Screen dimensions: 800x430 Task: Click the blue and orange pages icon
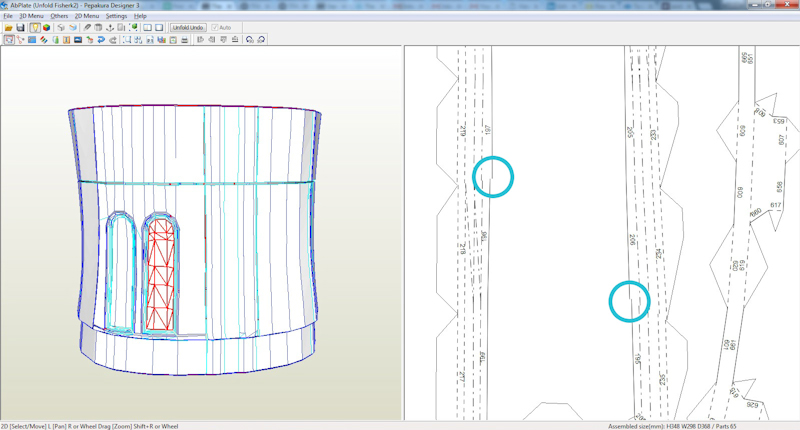(x=161, y=40)
